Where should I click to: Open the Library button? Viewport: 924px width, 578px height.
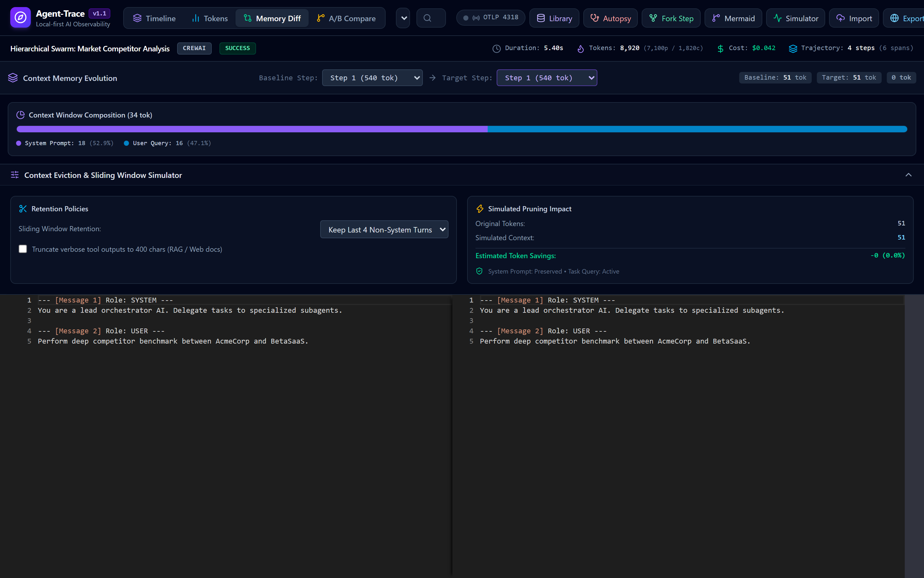pos(554,18)
